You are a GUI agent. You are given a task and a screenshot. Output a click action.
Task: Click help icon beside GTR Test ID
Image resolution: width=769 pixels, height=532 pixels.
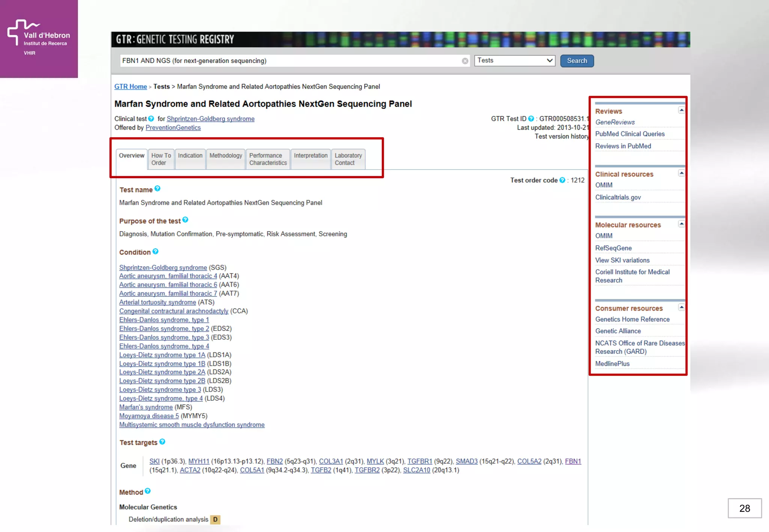click(531, 119)
